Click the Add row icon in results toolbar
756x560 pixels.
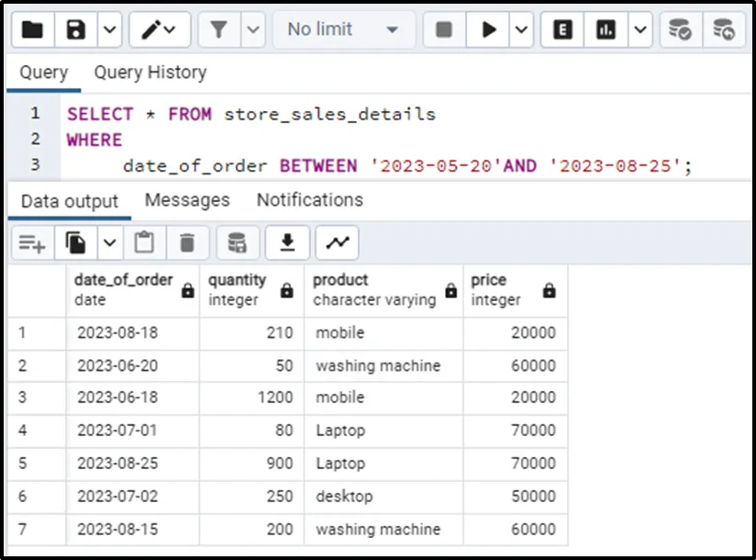(32, 243)
